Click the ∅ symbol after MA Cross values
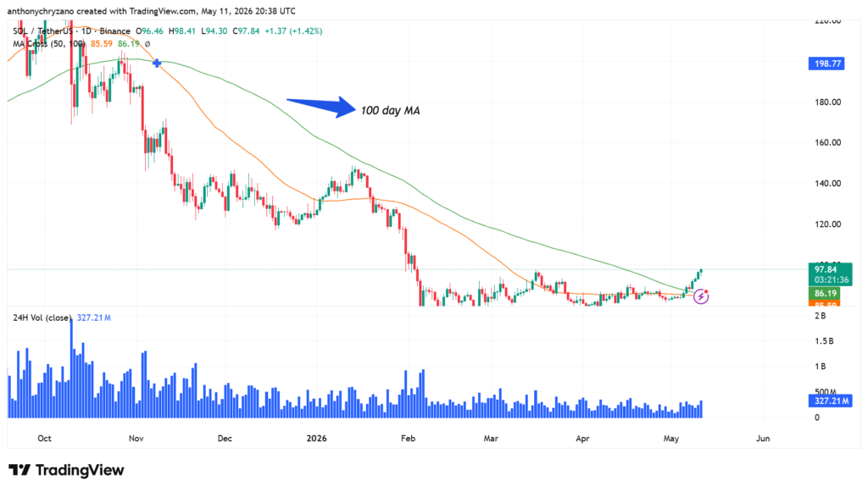The width and height of the screenshot is (868, 492). tap(147, 44)
